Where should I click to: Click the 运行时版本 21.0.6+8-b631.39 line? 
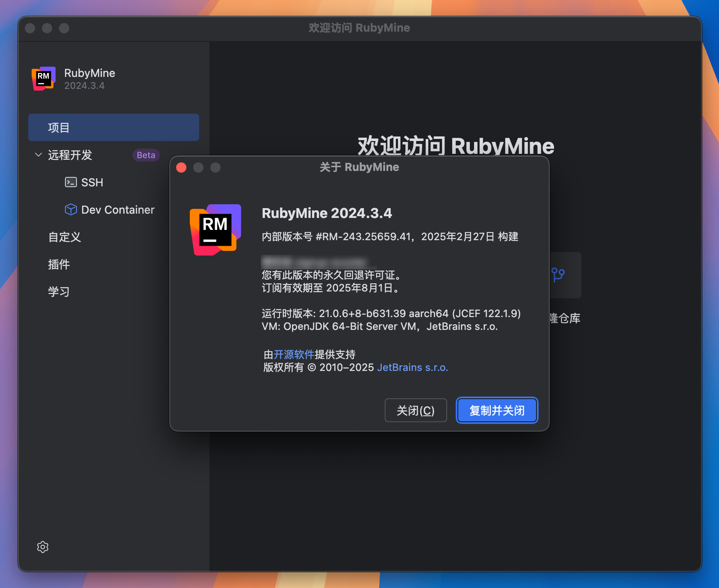[391, 313]
